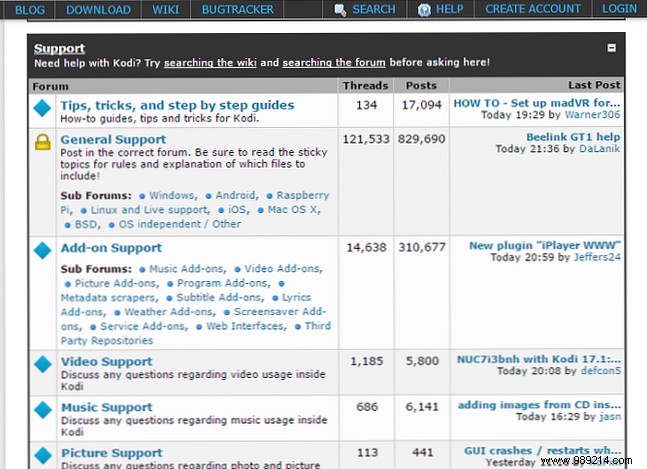The image size is (647, 469).
Task: Click the lock icon next to General Support
Action: [43, 142]
